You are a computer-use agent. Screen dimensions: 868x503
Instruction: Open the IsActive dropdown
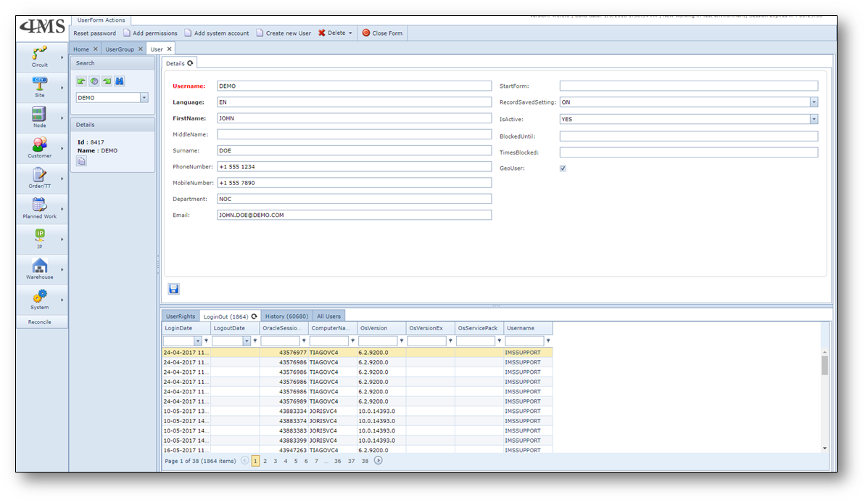pyautogui.click(x=814, y=119)
